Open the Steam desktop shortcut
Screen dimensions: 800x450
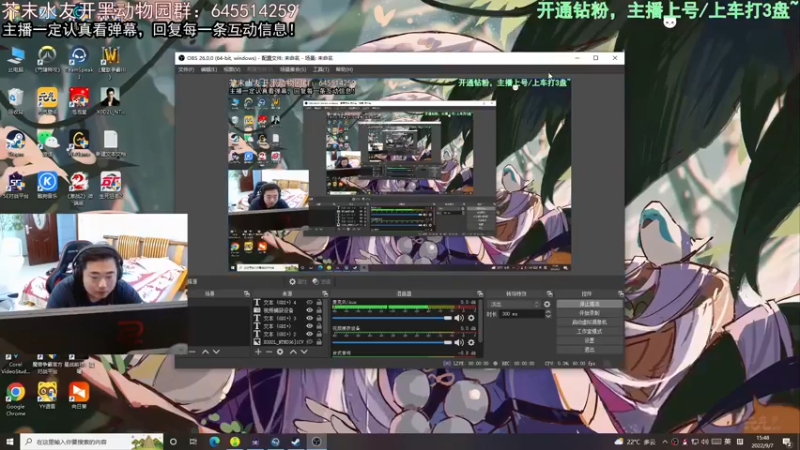click(16, 143)
